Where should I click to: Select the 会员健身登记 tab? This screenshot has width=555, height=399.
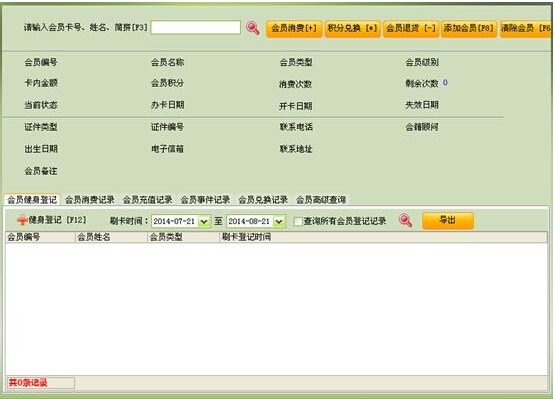[x=32, y=200]
